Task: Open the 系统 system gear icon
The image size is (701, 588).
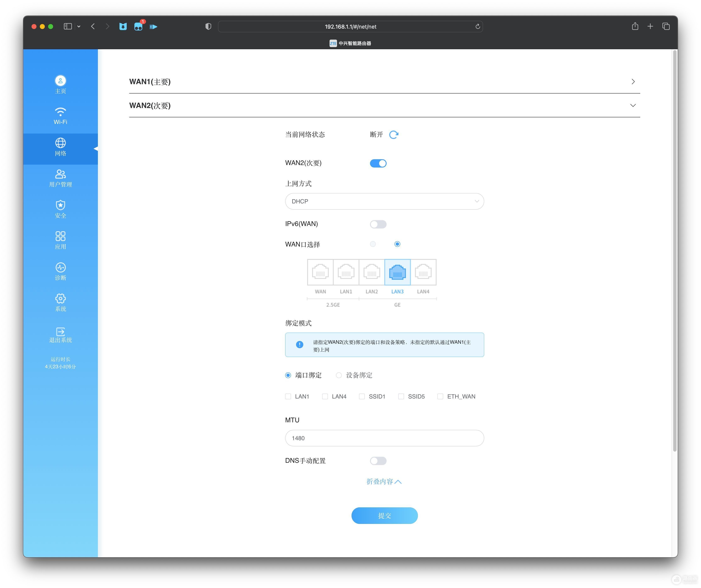Action: pos(60,298)
